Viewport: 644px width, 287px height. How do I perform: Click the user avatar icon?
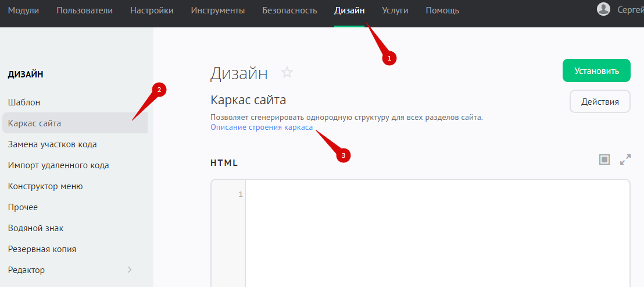[x=604, y=9]
